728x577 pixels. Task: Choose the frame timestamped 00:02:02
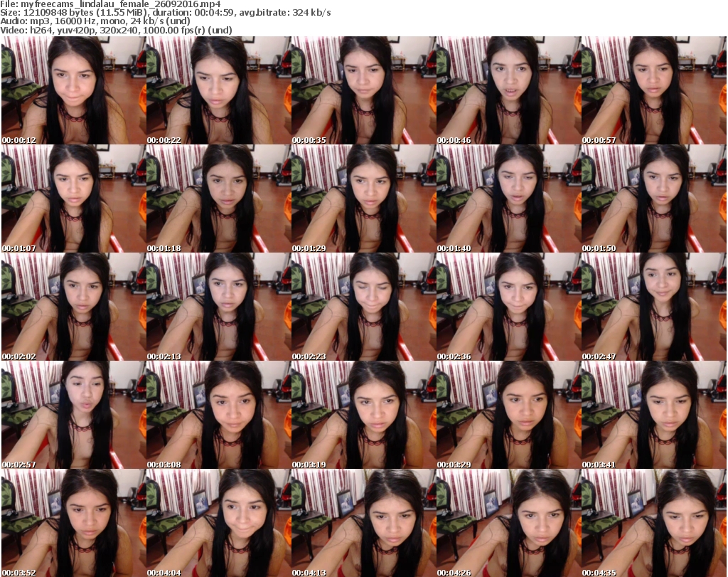[73, 307]
